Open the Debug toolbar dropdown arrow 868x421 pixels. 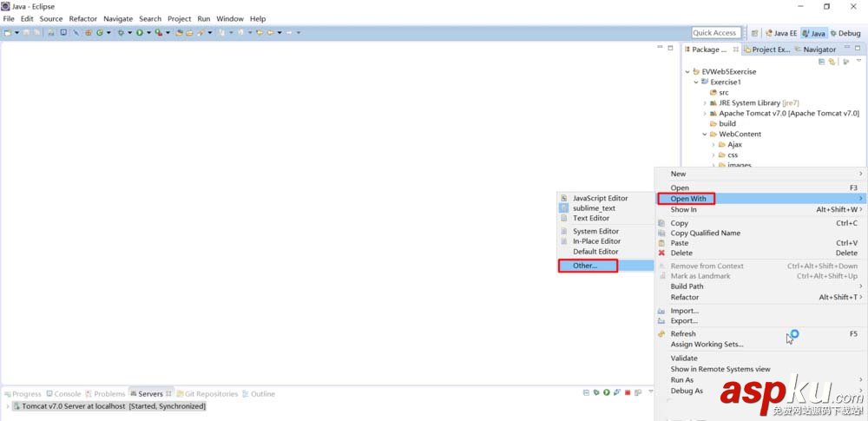coord(129,33)
